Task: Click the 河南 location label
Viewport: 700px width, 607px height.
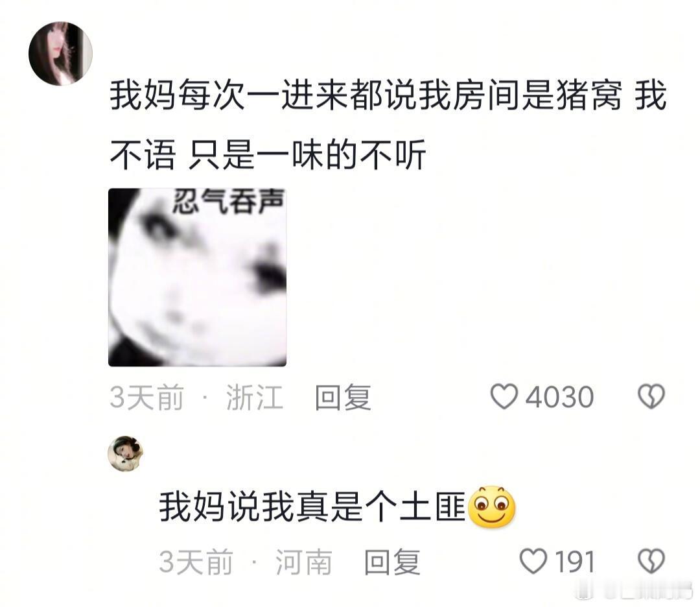Action: 303,562
